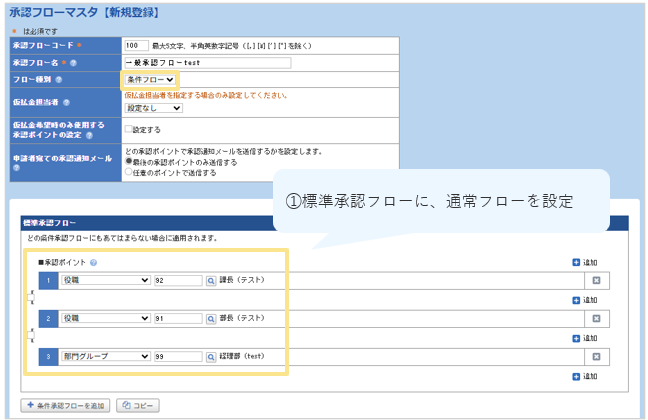Click 部長（テスト） label
Image resolution: width=648 pixels, height=420 pixels.
pyautogui.click(x=242, y=318)
